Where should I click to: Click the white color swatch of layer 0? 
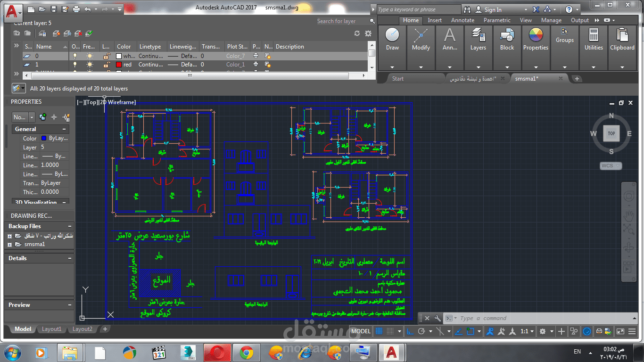point(119,56)
